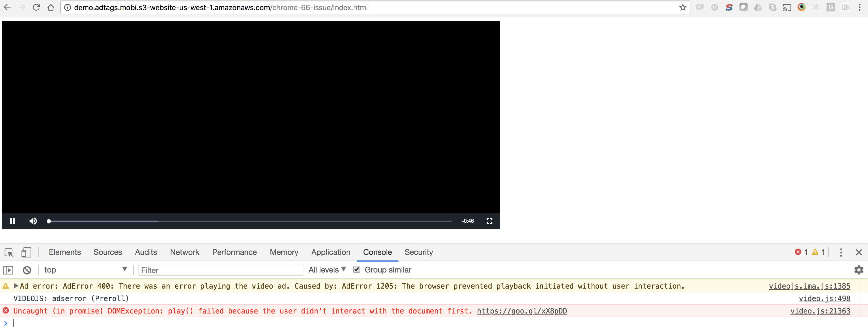Open the DevTools more options menu
This screenshot has width=868, height=327.
(841, 252)
